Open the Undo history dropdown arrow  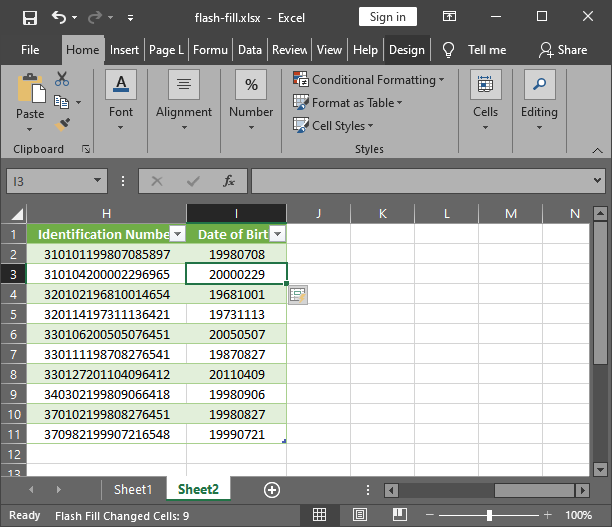pos(75,18)
